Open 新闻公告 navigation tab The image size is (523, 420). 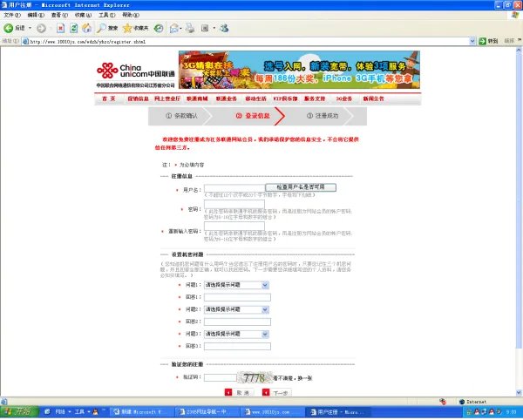373,98
